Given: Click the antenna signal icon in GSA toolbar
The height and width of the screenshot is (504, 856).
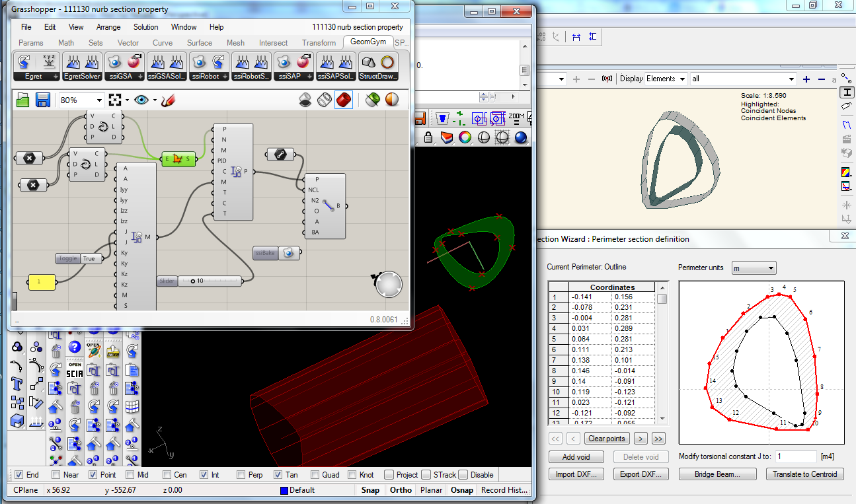Looking at the screenshot, I should click(x=607, y=79).
